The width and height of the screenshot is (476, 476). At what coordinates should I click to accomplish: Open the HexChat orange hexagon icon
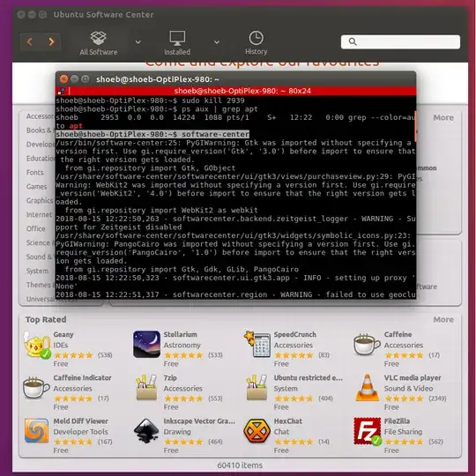[257, 431]
